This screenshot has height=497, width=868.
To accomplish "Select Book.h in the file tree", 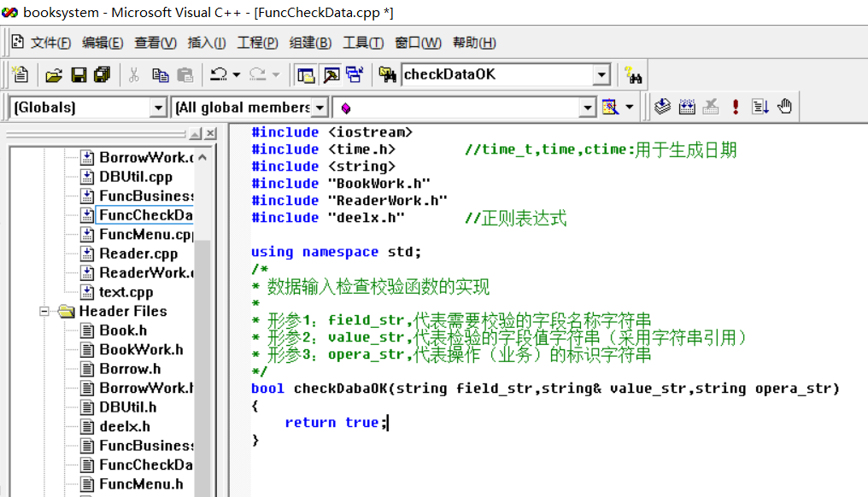I will pos(123,331).
